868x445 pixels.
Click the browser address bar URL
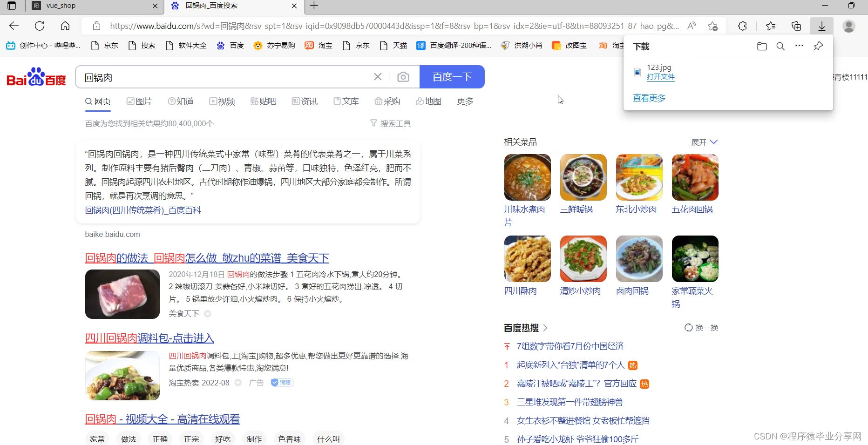point(393,26)
